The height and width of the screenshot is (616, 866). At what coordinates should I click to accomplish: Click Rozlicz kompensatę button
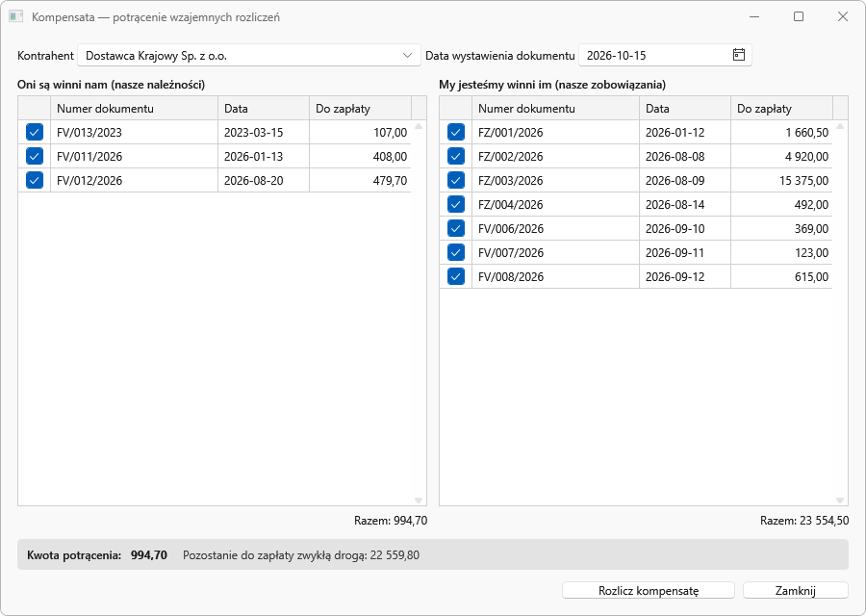pyautogui.click(x=649, y=591)
